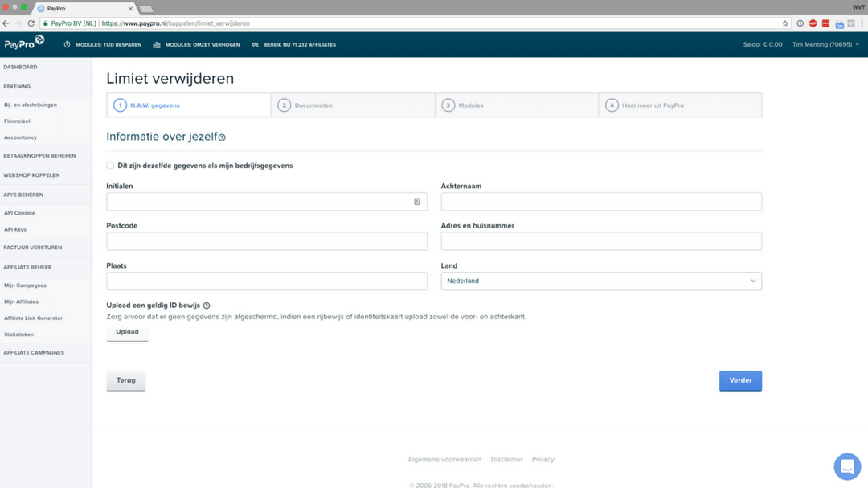Viewport: 868px width, 488px height.
Task: Click the secure padlock icon in address bar
Action: 45,23
